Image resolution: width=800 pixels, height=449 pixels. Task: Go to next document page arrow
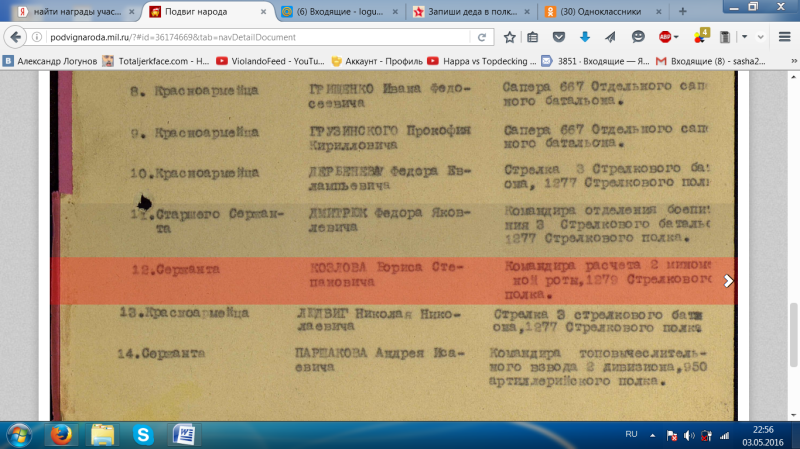[x=728, y=281]
